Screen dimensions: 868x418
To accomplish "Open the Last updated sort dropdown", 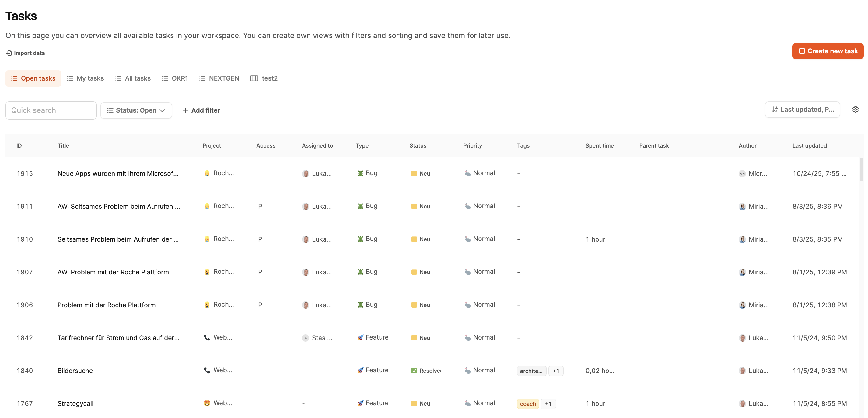I will pyautogui.click(x=802, y=110).
